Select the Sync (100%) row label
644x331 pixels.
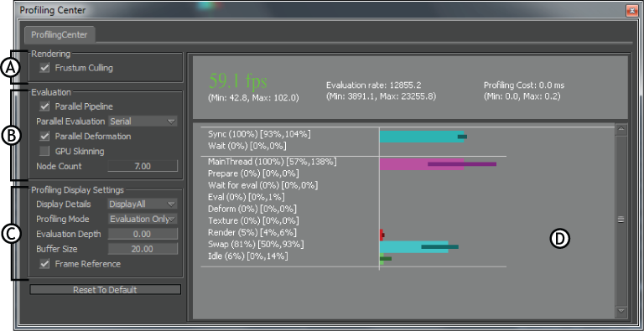tap(260, 134)
